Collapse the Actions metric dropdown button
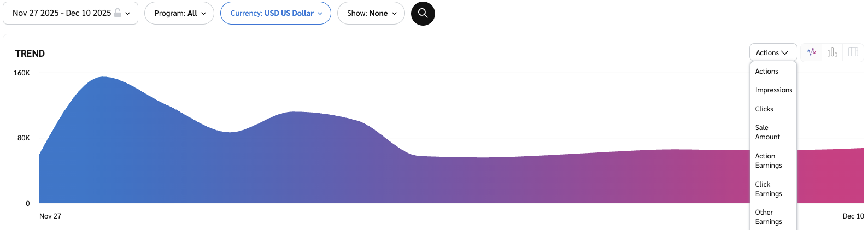This screenshot has height=230, width=868. pos(772,52)
